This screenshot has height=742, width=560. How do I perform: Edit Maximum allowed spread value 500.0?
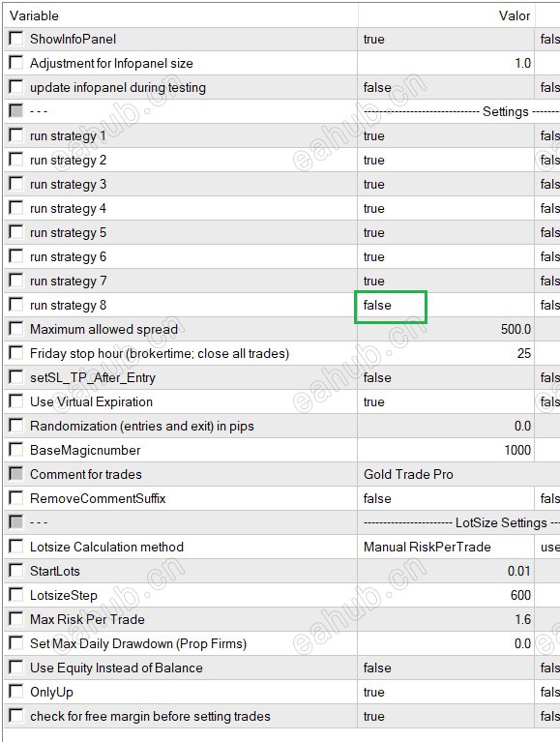coord(446,329)
